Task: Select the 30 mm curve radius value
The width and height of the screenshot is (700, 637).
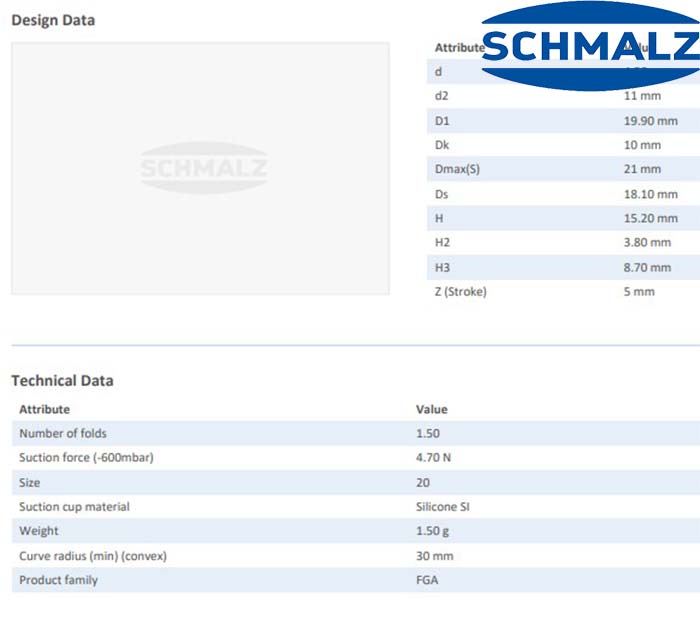Action: [x=434, y=556]
